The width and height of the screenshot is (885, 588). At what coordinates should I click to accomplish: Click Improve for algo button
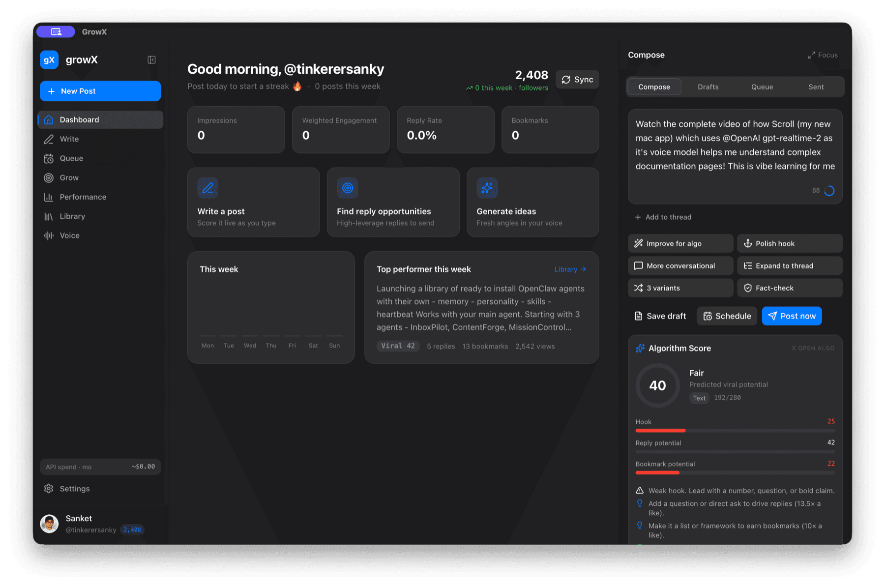coord(680,243)
